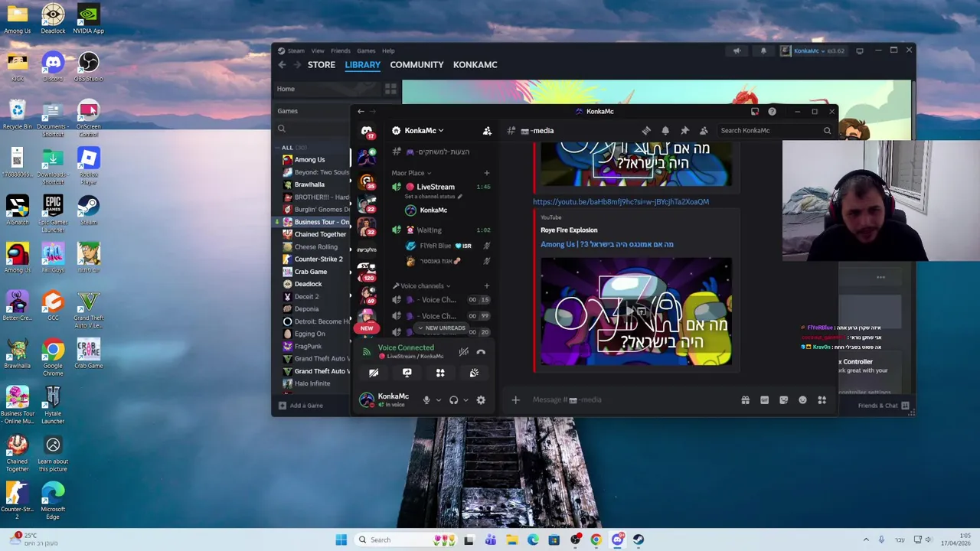980x551 pixels.
Task: Disconnect from voice call in Discord
Action: (481, 352)
